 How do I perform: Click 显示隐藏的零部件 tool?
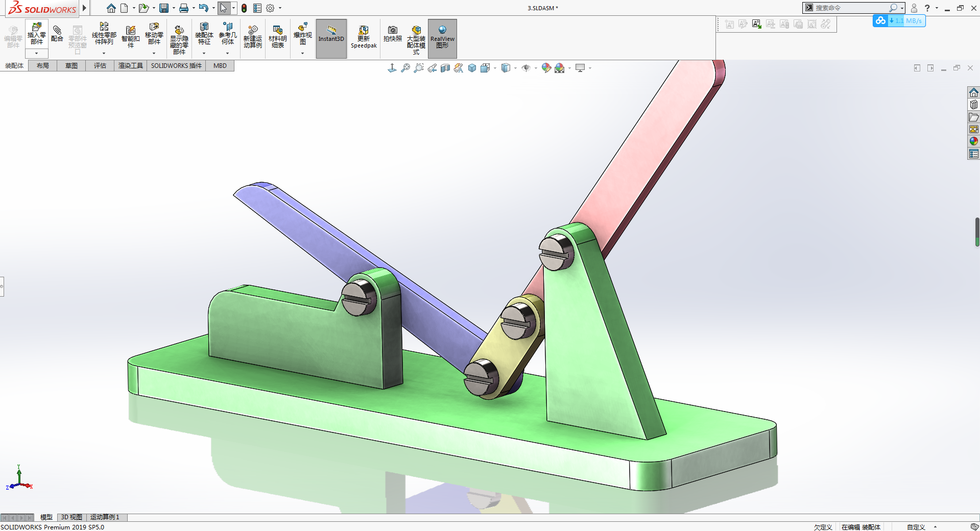[x=179, y=40]
